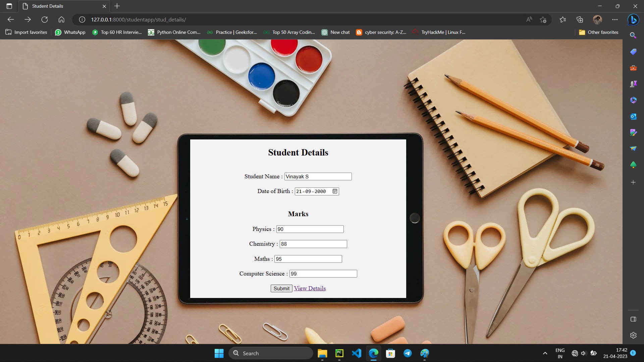Open a new browser tab
The image size is (644, 362).
click(x=117, y=6)
